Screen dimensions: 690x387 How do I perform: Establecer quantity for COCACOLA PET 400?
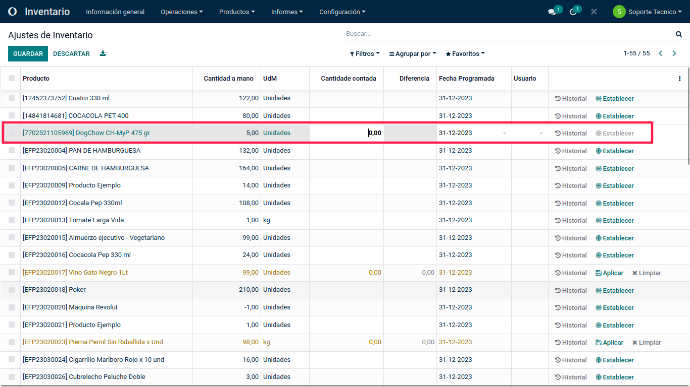pos(615,116)
